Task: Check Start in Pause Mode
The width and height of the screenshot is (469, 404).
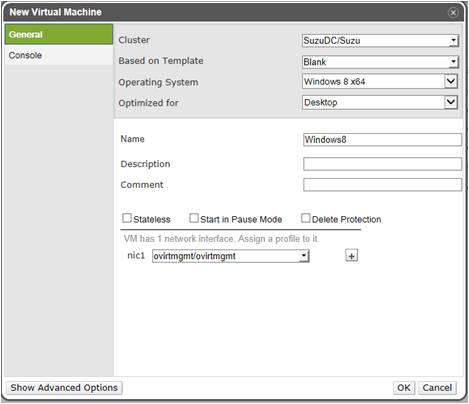Action: 194,218
